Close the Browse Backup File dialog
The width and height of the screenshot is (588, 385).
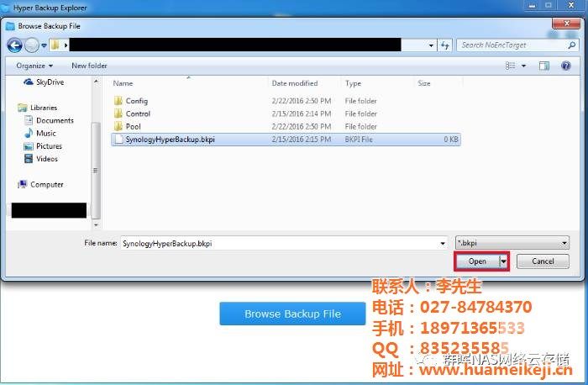coord(567,24)
